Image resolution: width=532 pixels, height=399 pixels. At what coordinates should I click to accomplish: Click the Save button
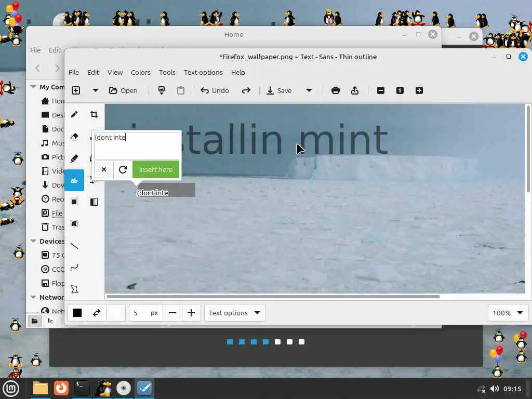[x=279, y=90]
